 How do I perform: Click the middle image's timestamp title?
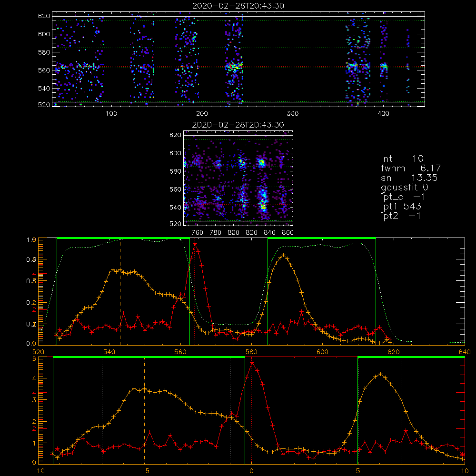pyautogui.click(x=238, y=125)
